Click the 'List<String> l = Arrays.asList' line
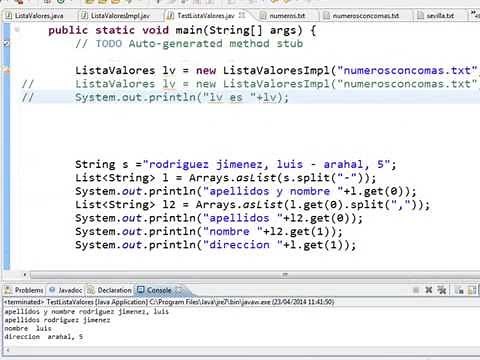This screenshot has width=480, height=360. 226,178
